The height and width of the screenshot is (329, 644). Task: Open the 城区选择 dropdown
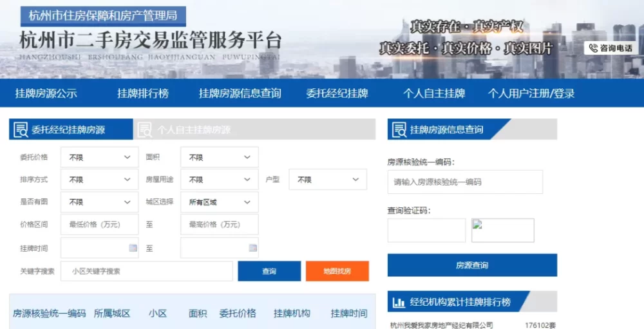tap(219, 202)
